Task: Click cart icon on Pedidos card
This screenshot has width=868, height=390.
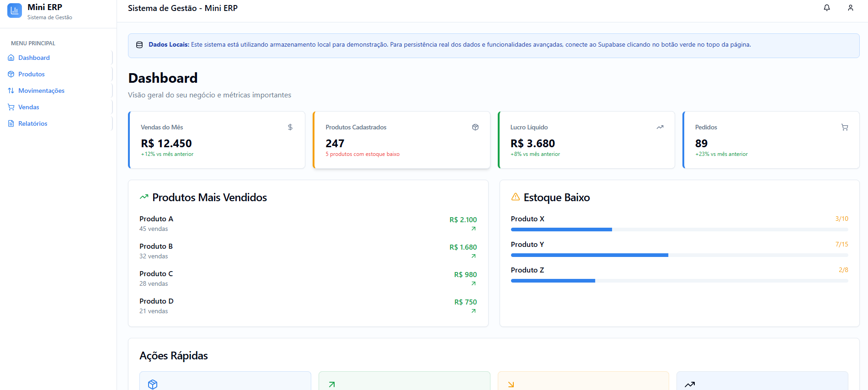Action: coord(845,127)
